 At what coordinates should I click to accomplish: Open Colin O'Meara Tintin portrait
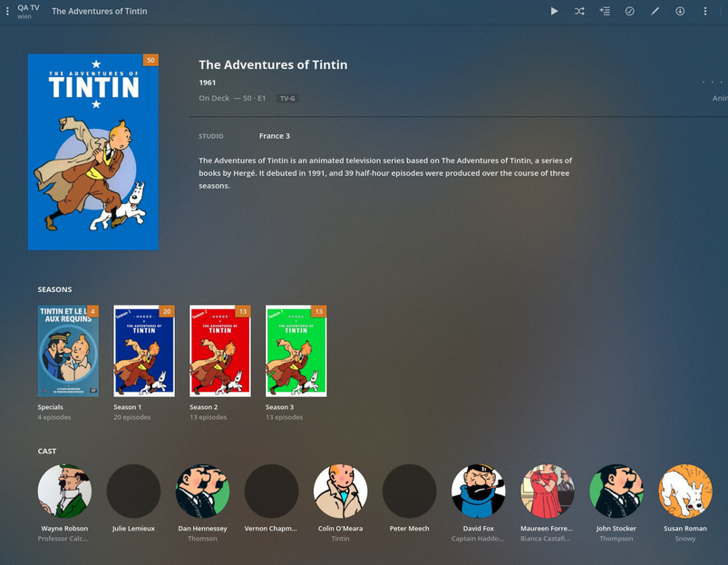pyautogui.click(x=340, y=491)
